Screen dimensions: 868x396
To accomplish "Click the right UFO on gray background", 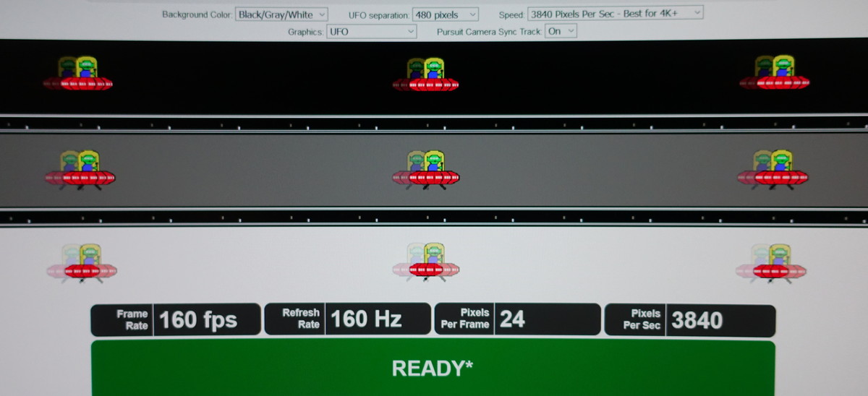I will pos(773,170).
